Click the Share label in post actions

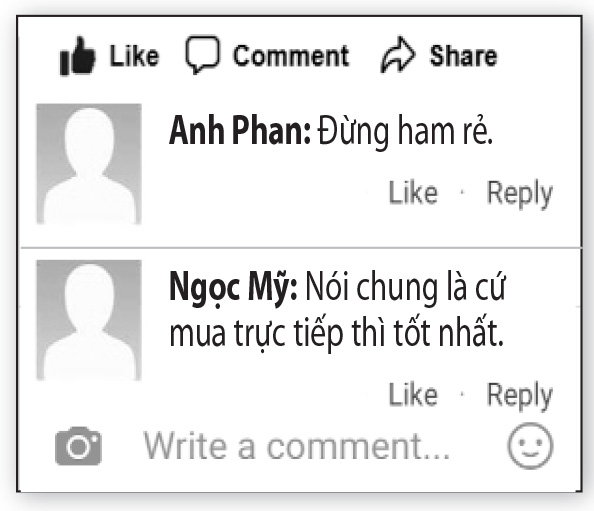pyautogui.click(x=463, y=56)
